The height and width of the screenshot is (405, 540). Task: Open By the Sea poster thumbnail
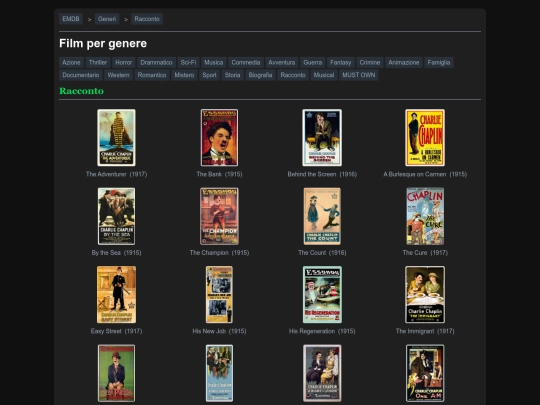pos(116,216)
